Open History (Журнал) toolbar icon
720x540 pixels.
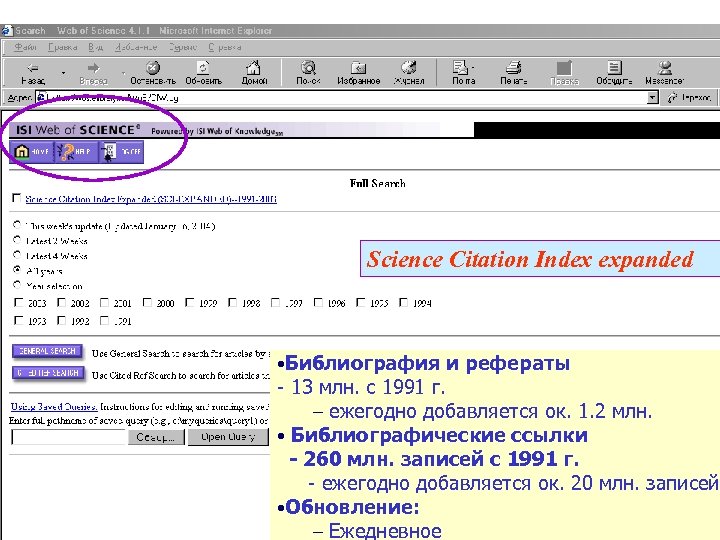(408, 68)
